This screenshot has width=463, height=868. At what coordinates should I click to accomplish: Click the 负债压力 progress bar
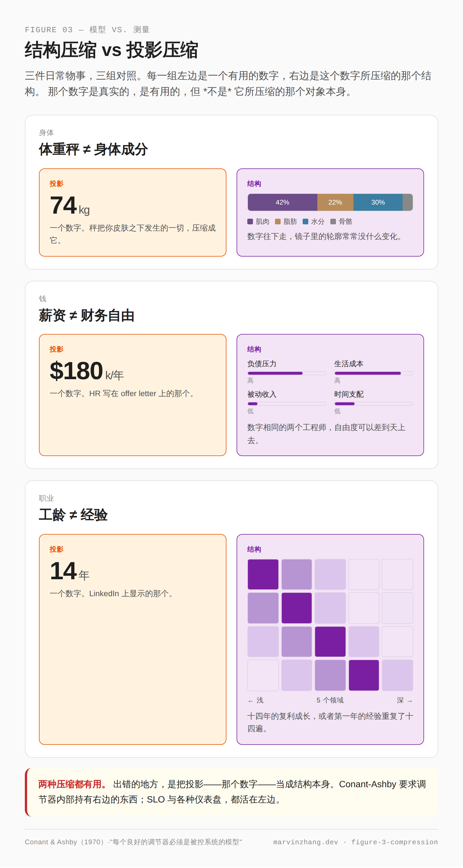[x=287, y=373]
